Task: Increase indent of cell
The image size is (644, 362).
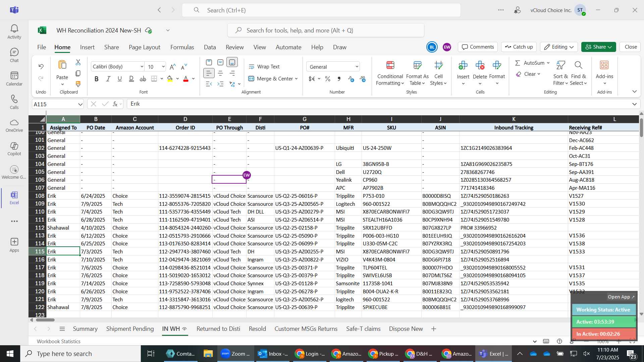Action: pyautogui.click(x=220, y=84)
